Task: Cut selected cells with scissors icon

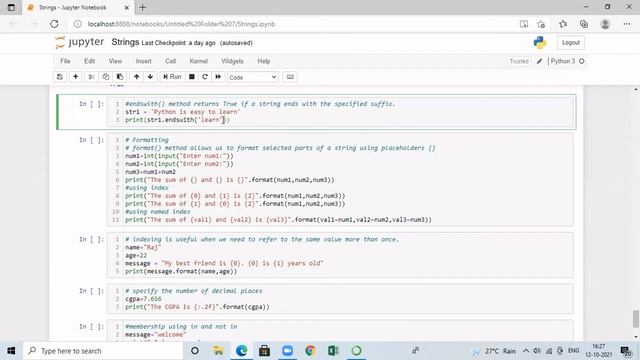Action: [x=91, y=77]
